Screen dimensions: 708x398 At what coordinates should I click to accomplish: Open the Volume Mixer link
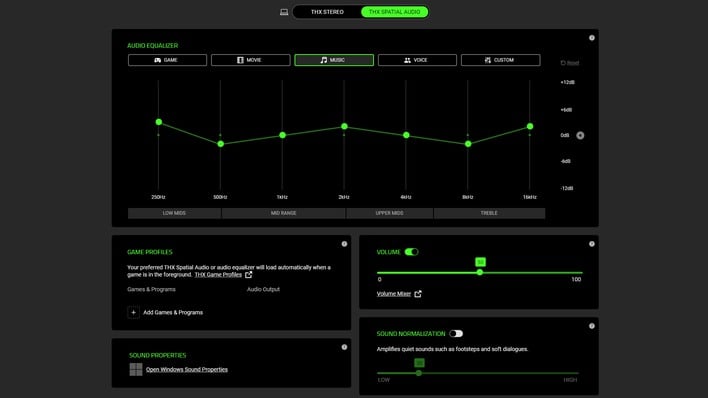[x=394, y=294]
